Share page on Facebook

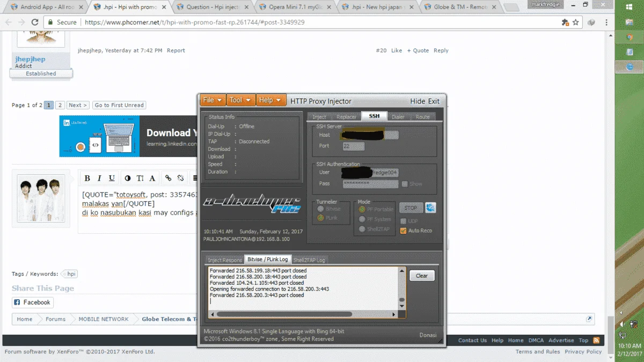pos(33,302)
